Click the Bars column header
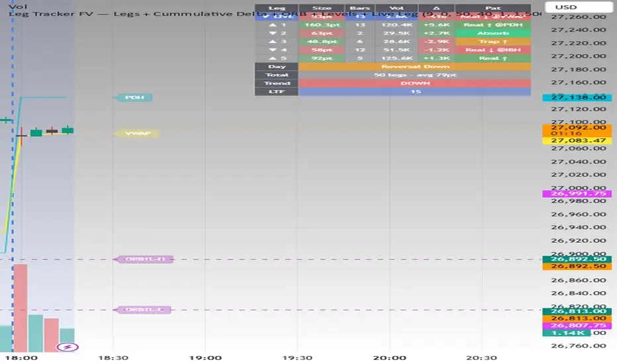 (x=359, y=8)
